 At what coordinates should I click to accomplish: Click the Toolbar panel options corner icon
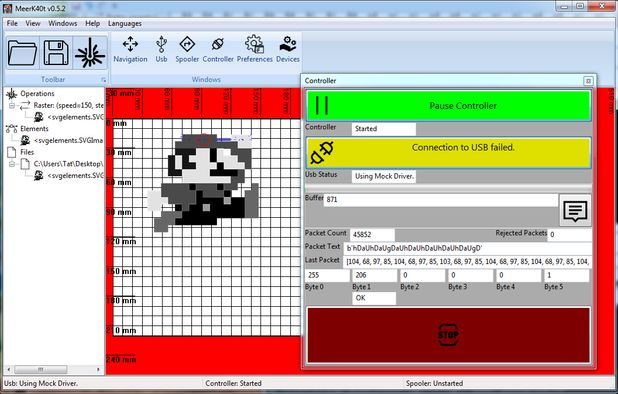(x=104, y=80)
